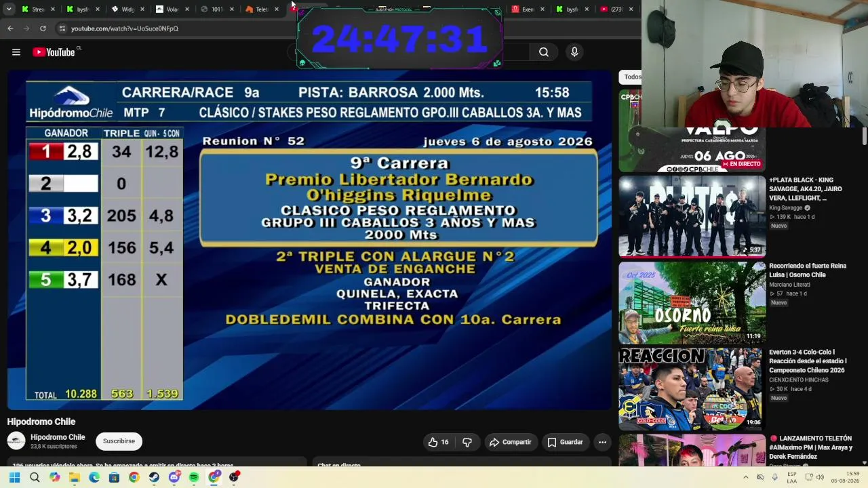Screen dimensions: 868x488
Task: Select the 'Todos' filter chip
Action: click(x=631, y=77)
